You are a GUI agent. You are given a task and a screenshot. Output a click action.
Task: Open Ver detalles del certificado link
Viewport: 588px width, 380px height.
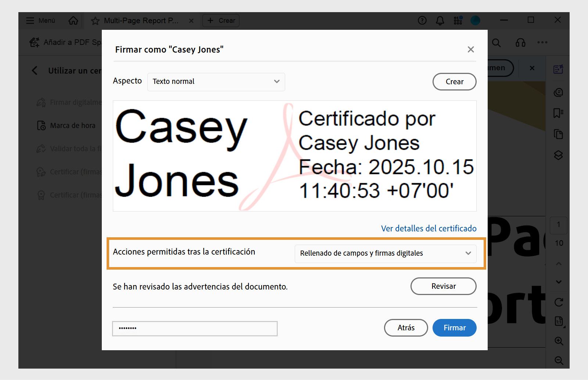[x=428, y=228]
